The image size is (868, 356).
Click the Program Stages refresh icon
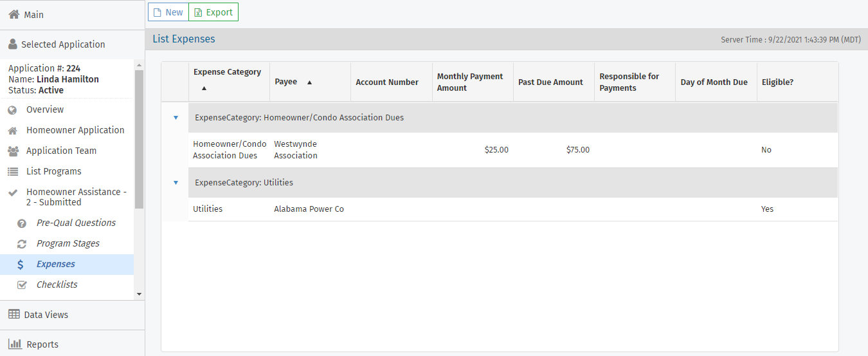click(x=22, y=244)
